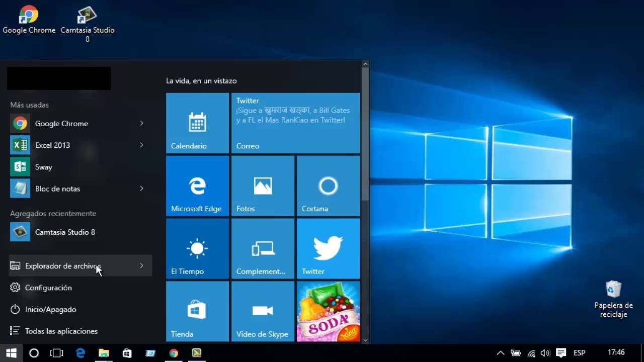
Task: Switch to Camtasia on the taskbar
Action: 197,353
